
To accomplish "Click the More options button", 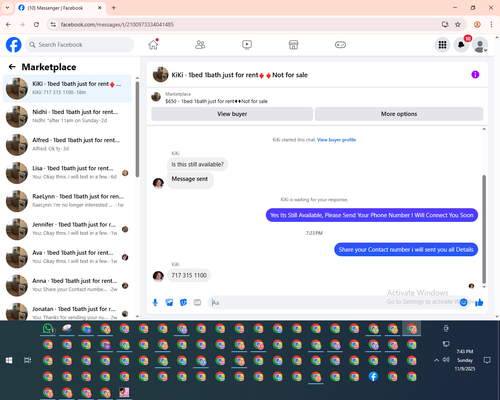I will click(399, 114).
